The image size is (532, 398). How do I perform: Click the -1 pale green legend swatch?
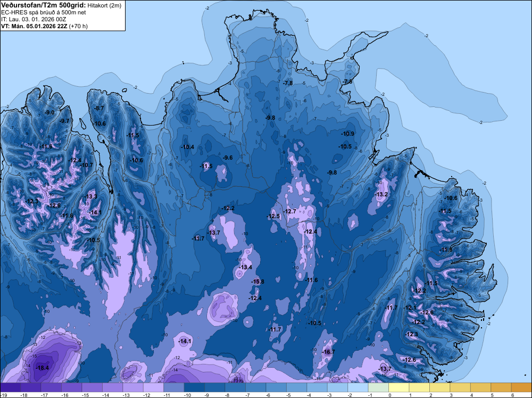pos(378,387)
